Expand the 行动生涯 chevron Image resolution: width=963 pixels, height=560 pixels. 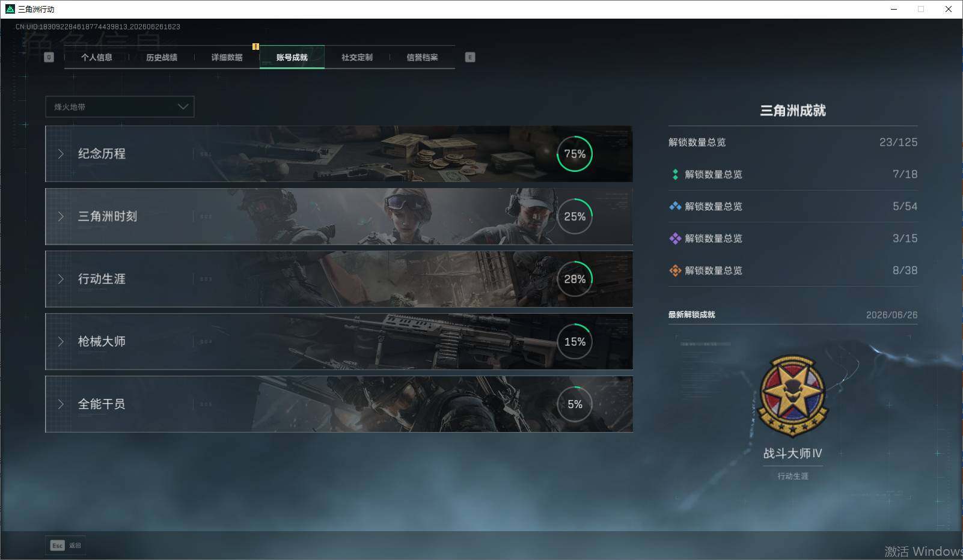pos(61,279)
